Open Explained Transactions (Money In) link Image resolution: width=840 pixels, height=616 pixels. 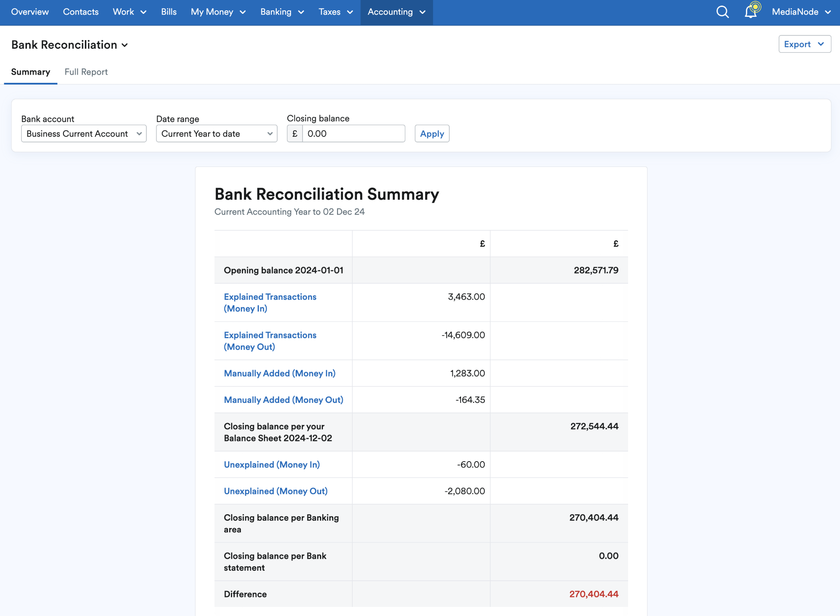pyautogui.click(x=270, y=302)
